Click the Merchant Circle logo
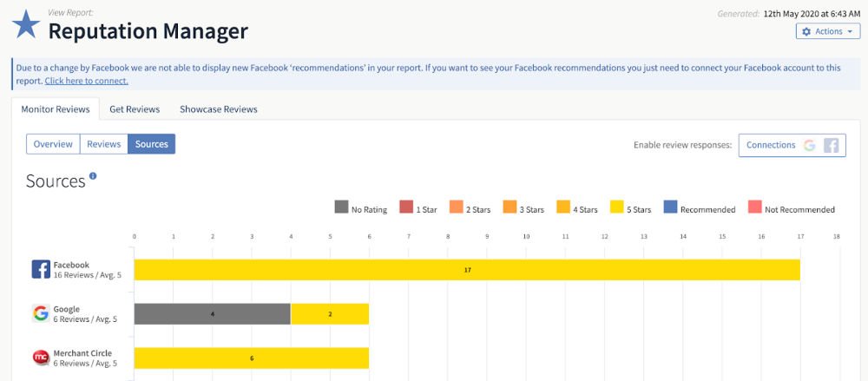The width and height of the screenshot is (868, 381). [x=41, y=358]
